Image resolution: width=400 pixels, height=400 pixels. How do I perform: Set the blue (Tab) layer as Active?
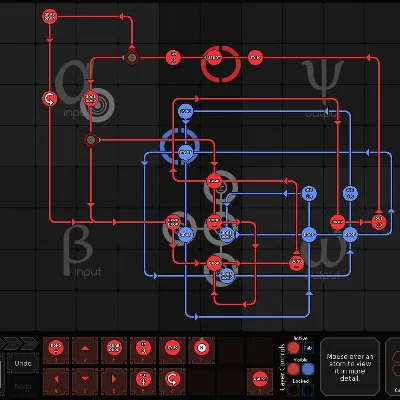(x=308, y=348)
